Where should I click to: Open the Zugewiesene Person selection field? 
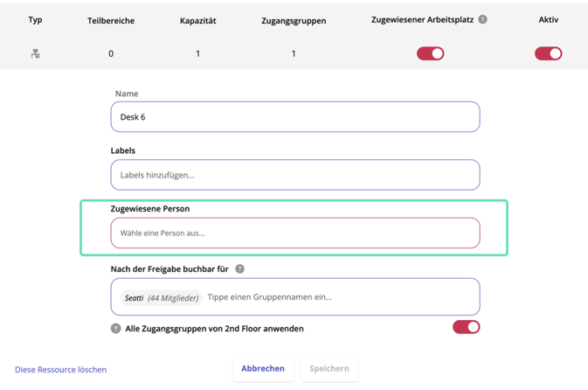click(294, 233)
